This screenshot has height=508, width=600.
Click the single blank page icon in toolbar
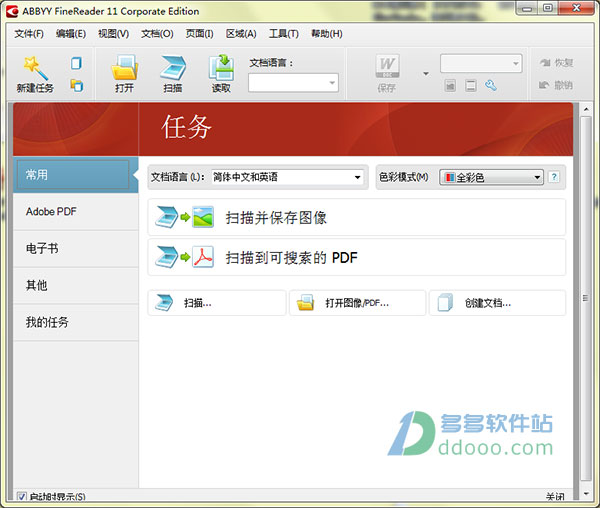click(x=76, y=63)
